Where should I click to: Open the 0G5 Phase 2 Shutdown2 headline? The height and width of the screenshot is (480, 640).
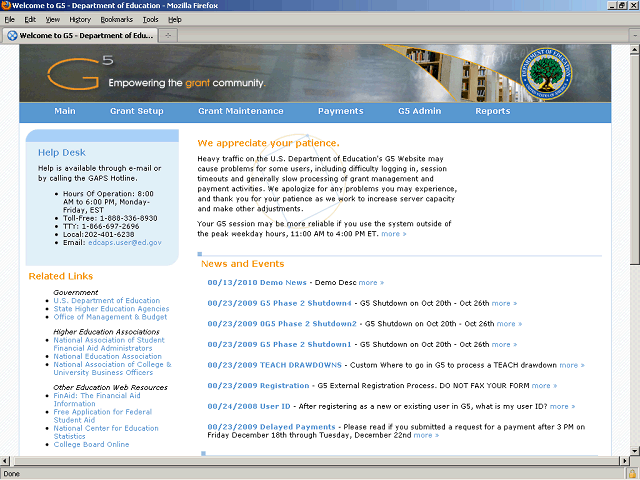coord(282,324)
